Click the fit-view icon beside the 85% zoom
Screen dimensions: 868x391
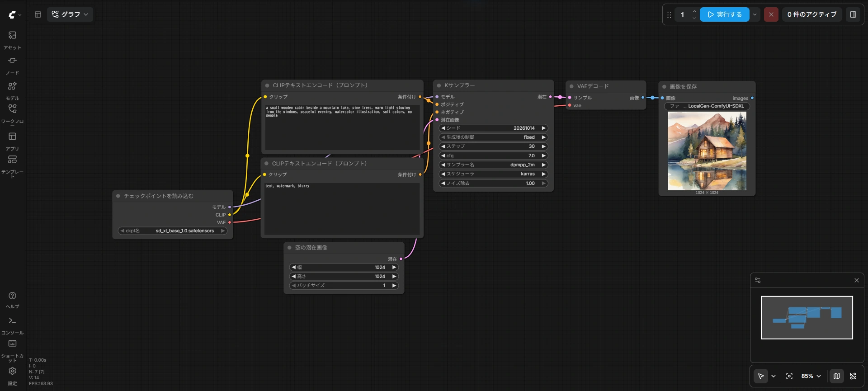789,376
